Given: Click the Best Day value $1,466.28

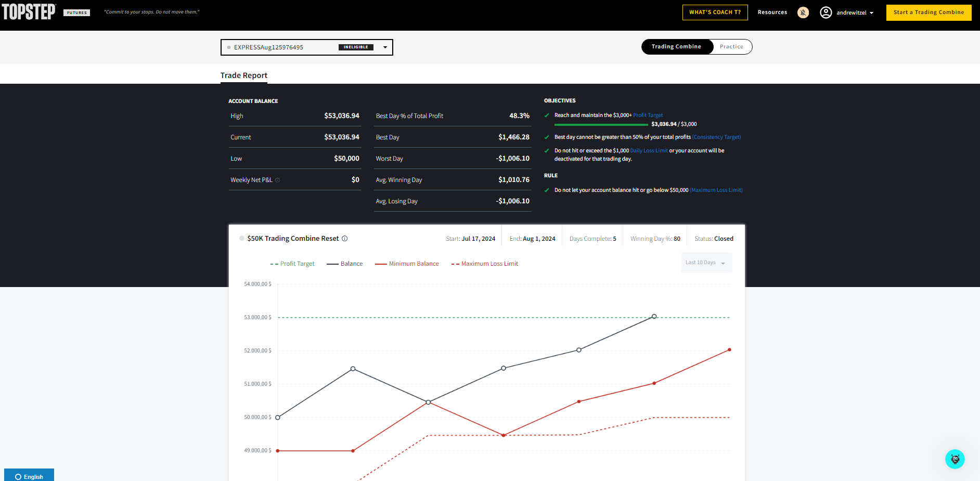Looking at the screenshot, I should click(514, 137).
